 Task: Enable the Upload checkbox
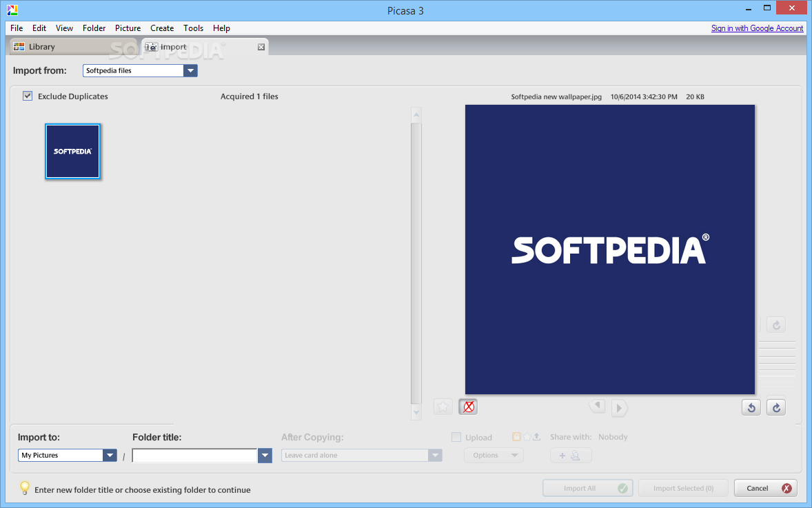456,437
